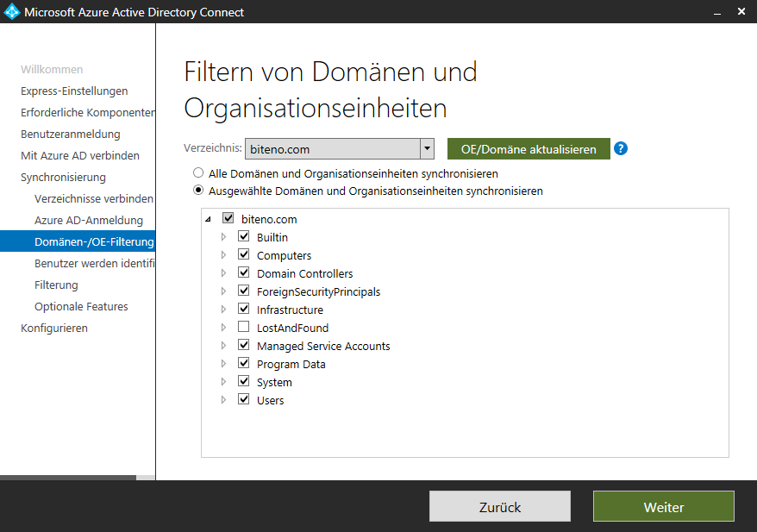Open Optionale Features sub-step
This screenshot has height=532, width=757.
click(81, 307)
